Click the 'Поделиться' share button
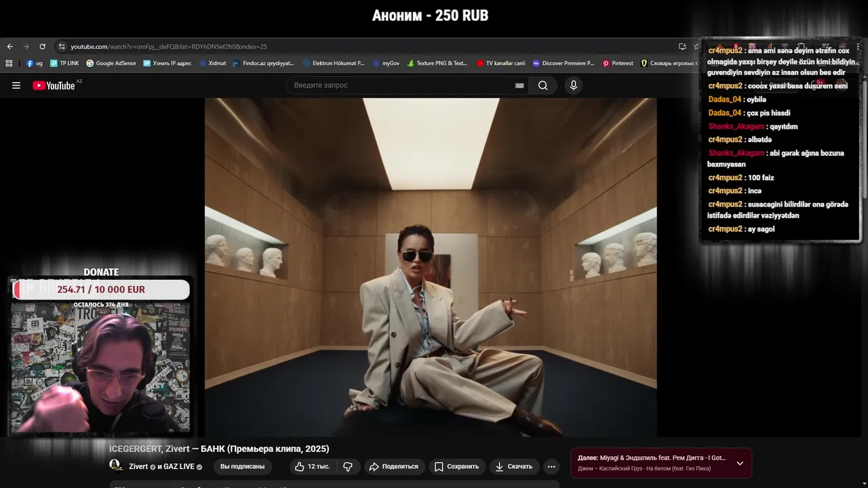The width and height of the screenshot is (868, 488). [393, 466]
